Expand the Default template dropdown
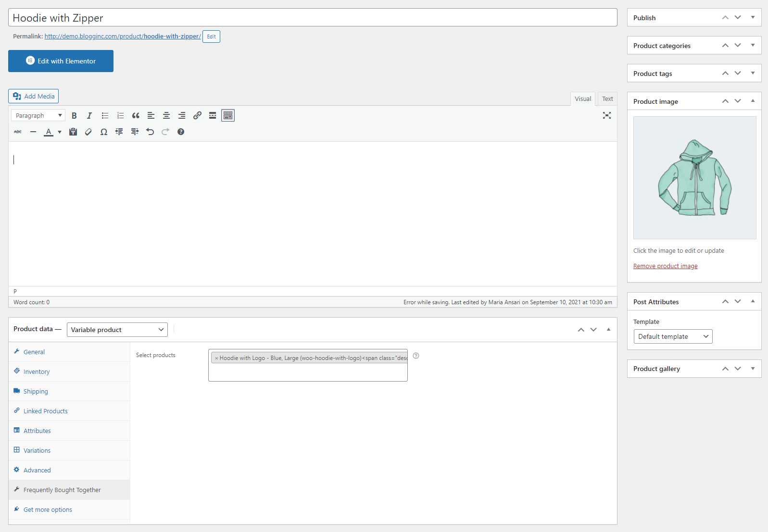768x532 pixels. coord(673,336)
